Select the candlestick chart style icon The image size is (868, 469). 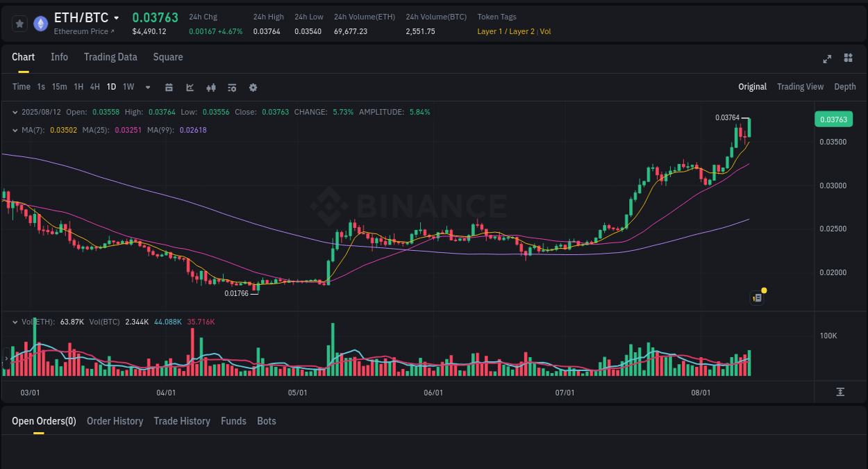pos(210,87)
